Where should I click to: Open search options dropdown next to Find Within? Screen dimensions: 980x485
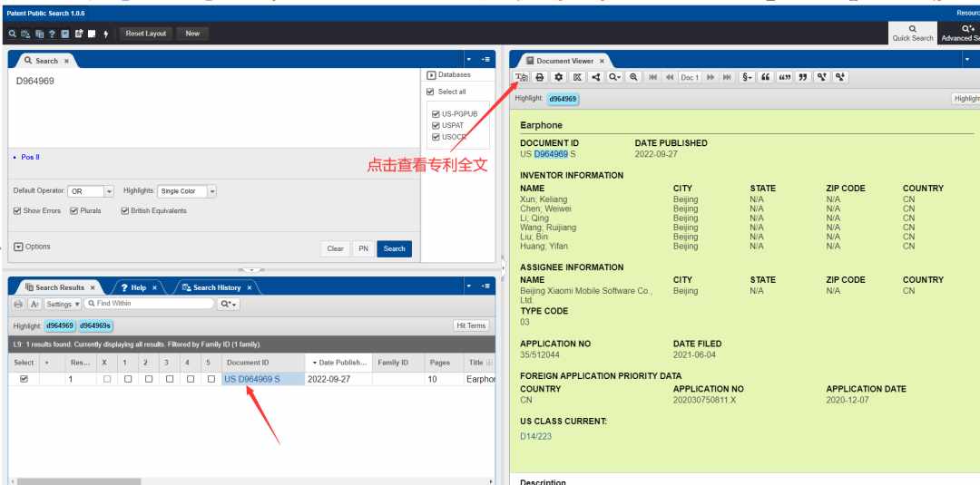(229, 304)
